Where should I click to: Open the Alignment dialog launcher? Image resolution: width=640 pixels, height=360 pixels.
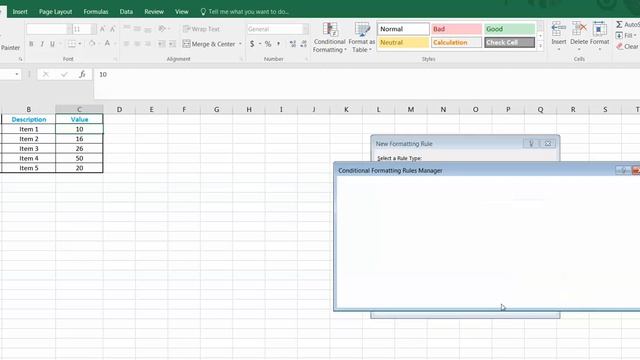coord(241,60)
